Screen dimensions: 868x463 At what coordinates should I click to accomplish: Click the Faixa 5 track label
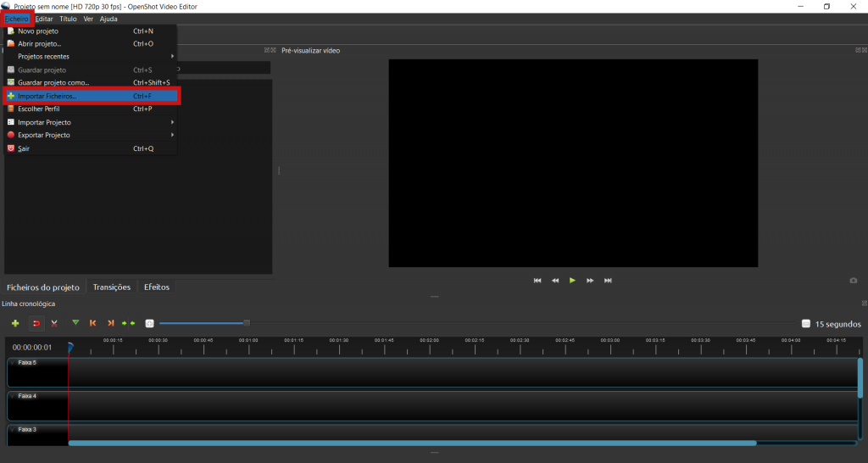27,363
